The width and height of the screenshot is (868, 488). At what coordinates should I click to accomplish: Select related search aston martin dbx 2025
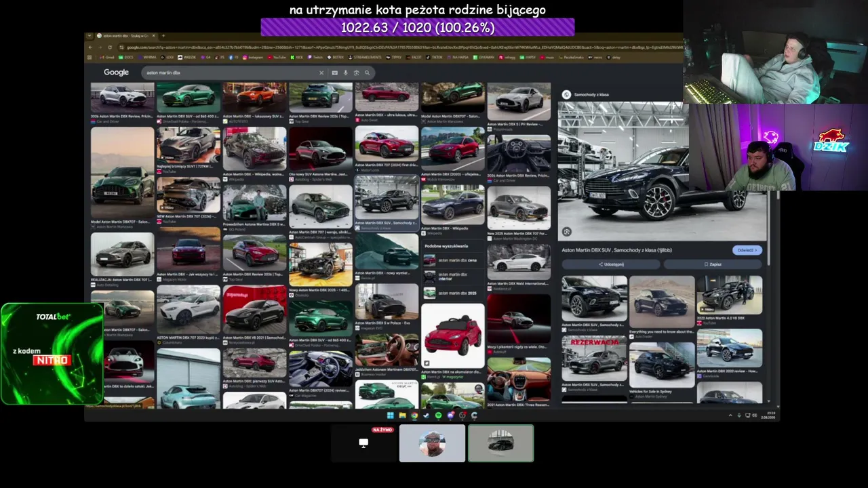[x=452, y=293]
